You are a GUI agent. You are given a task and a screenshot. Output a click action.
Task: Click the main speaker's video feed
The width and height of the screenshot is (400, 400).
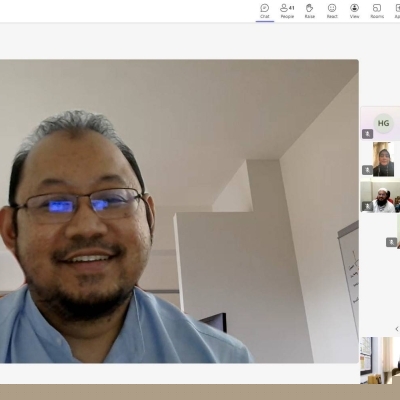tap(179, 211)
